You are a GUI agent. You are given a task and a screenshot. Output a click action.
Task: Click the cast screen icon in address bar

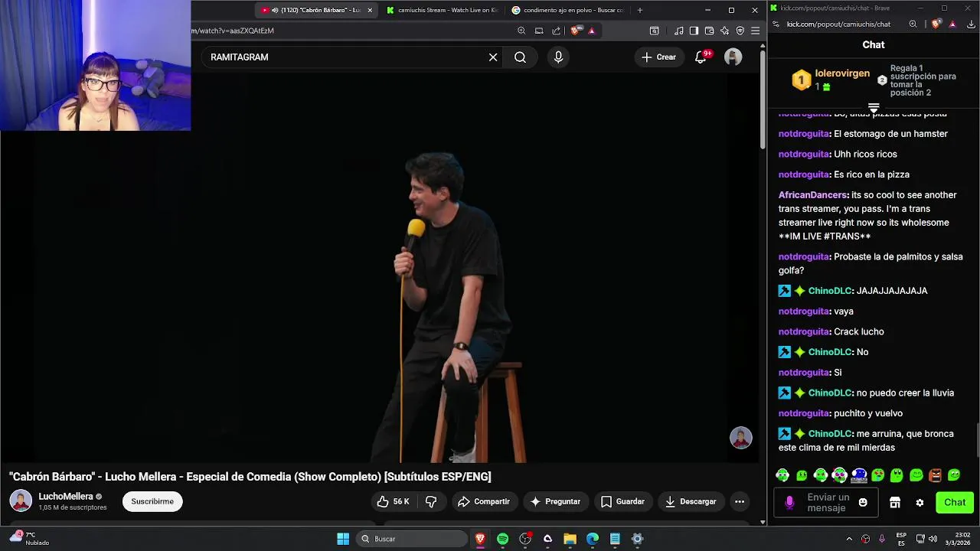(x=539, y=31)
